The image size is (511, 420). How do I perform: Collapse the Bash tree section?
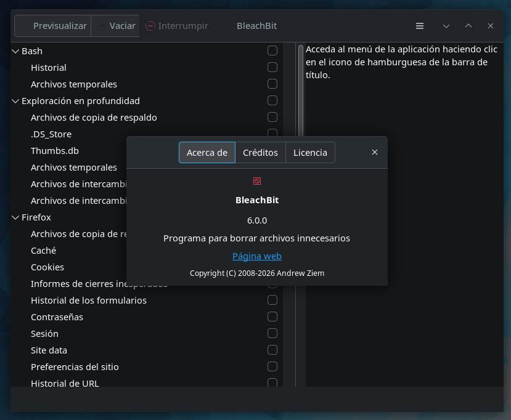(15, 50)
